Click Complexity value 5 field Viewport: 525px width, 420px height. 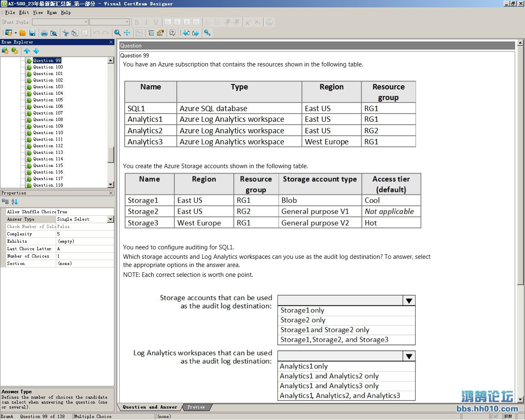tap(85, 234)
